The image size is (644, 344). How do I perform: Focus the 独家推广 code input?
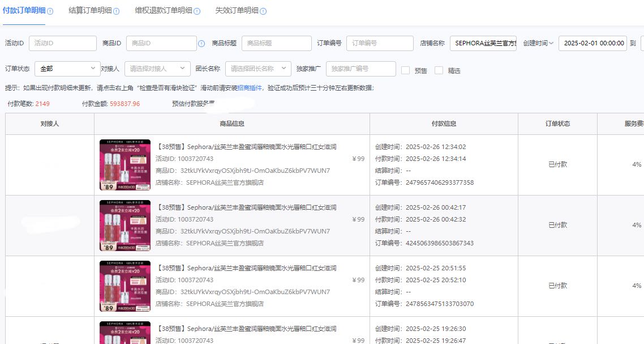[361, 69]
